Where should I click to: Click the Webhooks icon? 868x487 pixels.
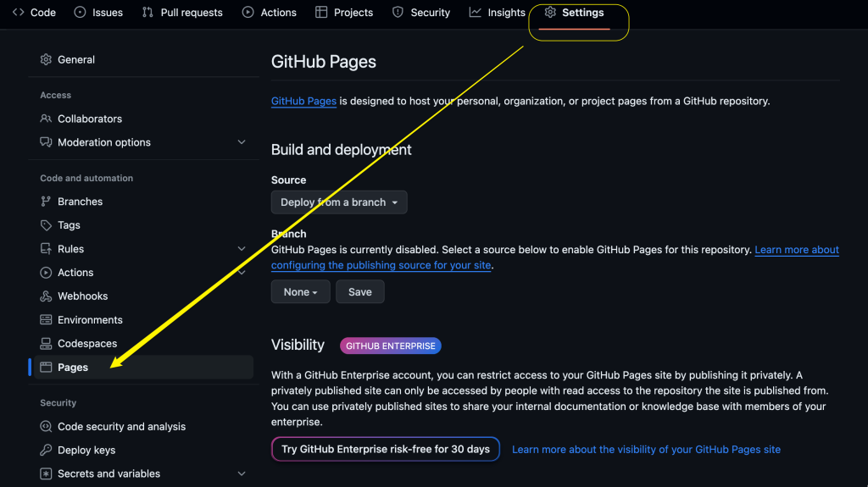click(46, 296)
